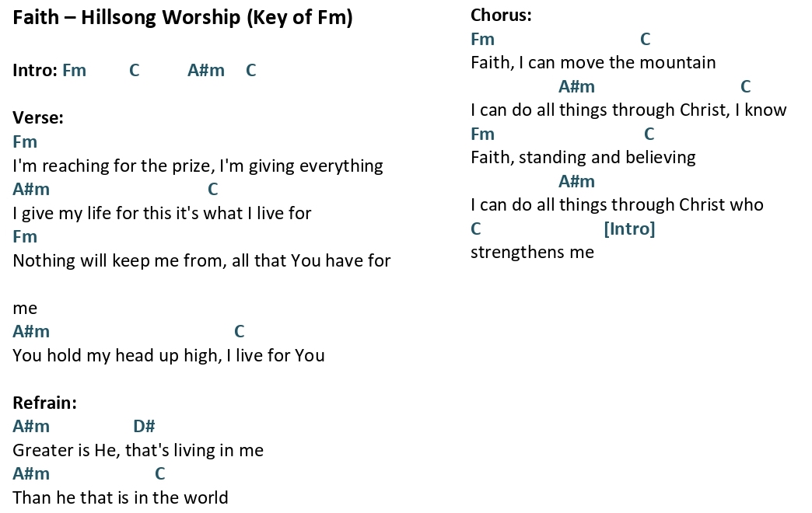
Task: Click the A#m chord in the Intro line
Action: tap(206, 71)
